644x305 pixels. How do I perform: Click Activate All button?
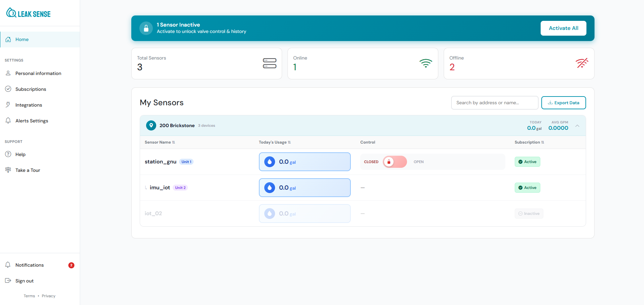(563, 28)
